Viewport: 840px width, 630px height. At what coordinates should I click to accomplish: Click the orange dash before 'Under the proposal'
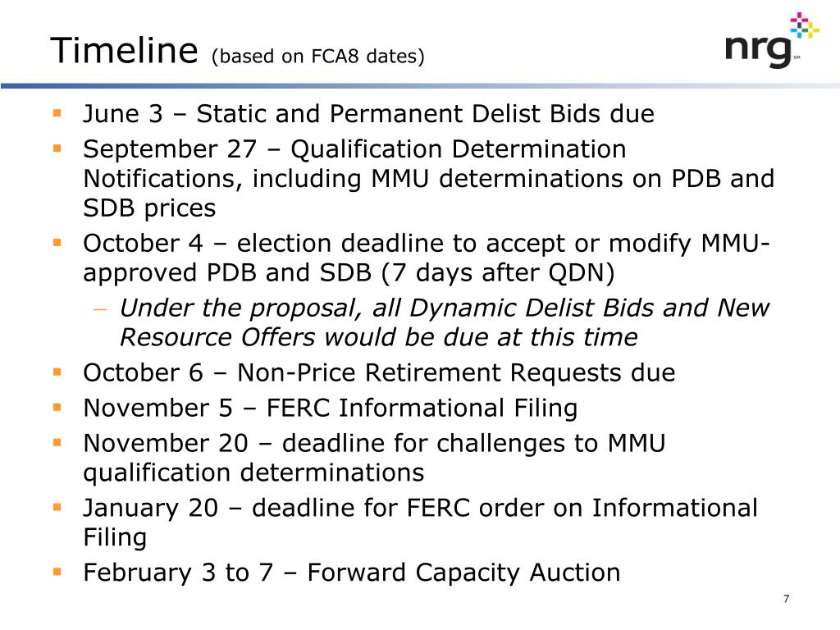(x=100, y=309)
